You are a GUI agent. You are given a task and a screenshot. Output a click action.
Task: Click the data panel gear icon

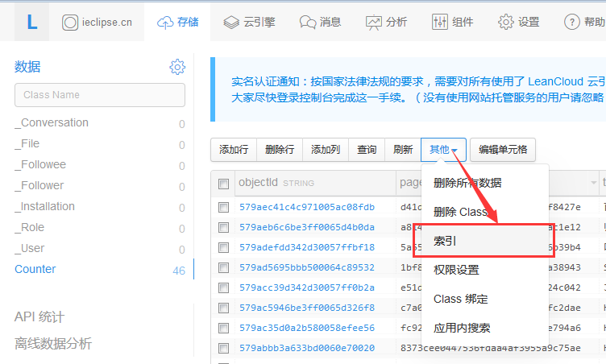(177, 67)
